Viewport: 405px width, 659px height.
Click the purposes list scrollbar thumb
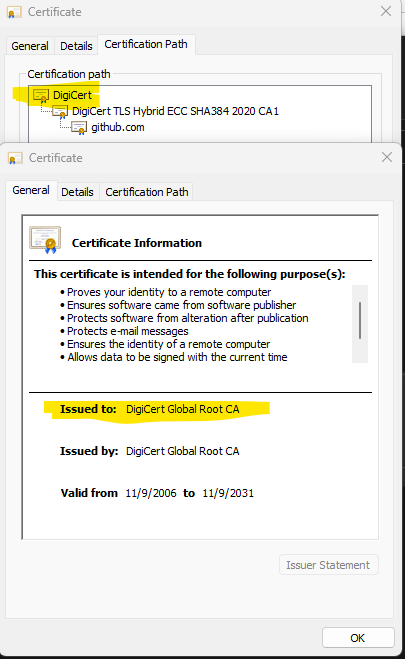pyautogui.click(x=360, y=320)
